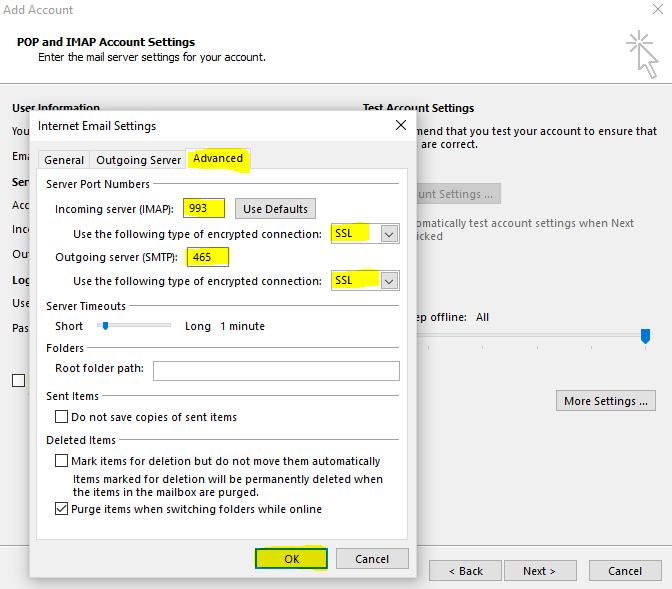Expand the incoming encrypted connection type dropdown

point(389,233)
